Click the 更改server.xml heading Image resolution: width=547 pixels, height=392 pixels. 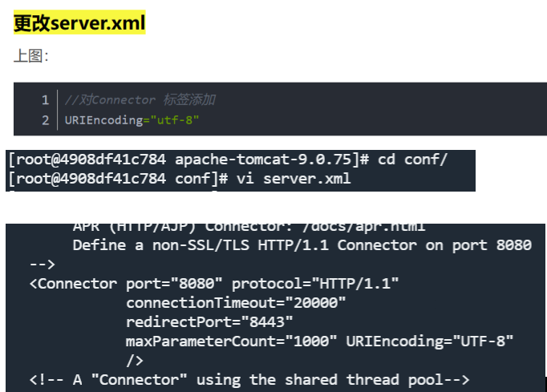click(x=79, y=23)
